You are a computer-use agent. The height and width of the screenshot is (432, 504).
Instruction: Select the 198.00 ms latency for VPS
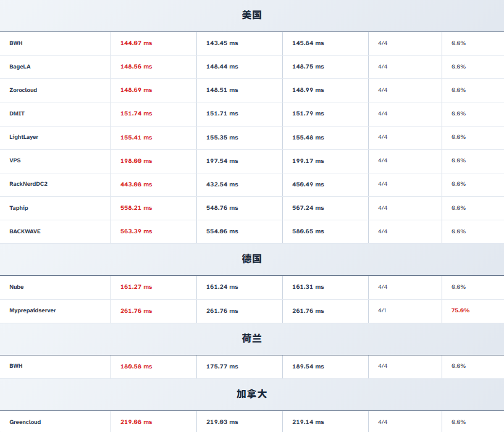point(136,160)
